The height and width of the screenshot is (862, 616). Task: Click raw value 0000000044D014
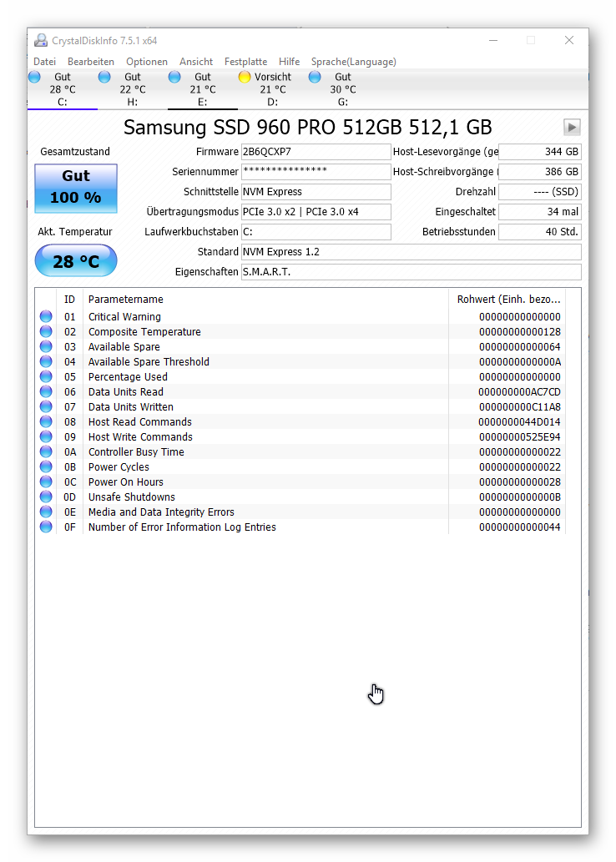click(x=520, y=421)
